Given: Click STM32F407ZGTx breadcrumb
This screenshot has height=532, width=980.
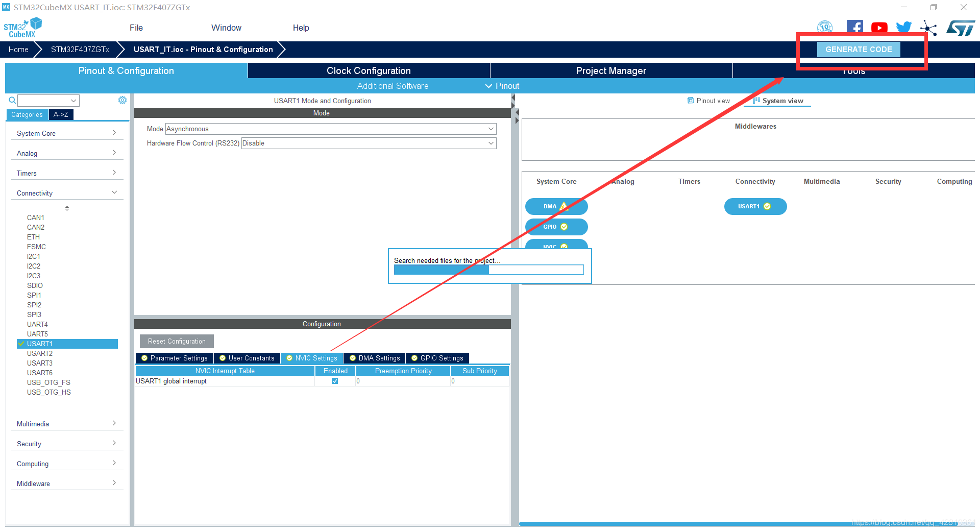Looking at the screenshot, I should (80, 50).
